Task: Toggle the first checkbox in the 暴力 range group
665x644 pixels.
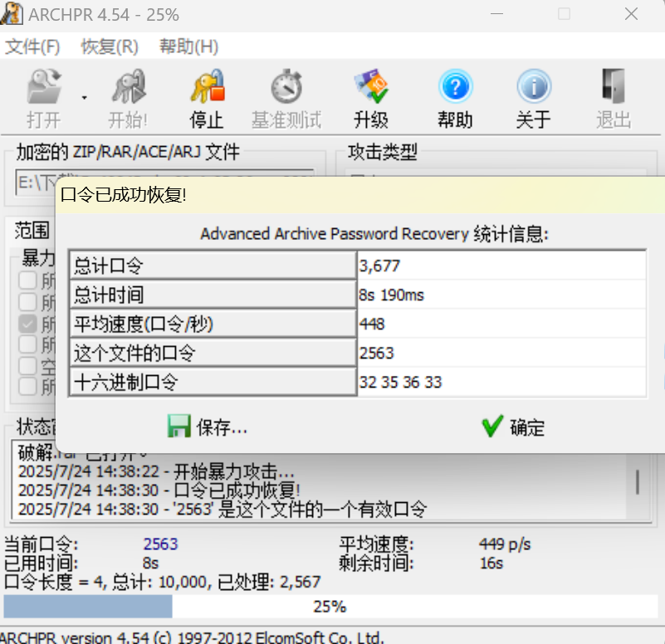Action: pyautogui.click(x=27, y=281)
